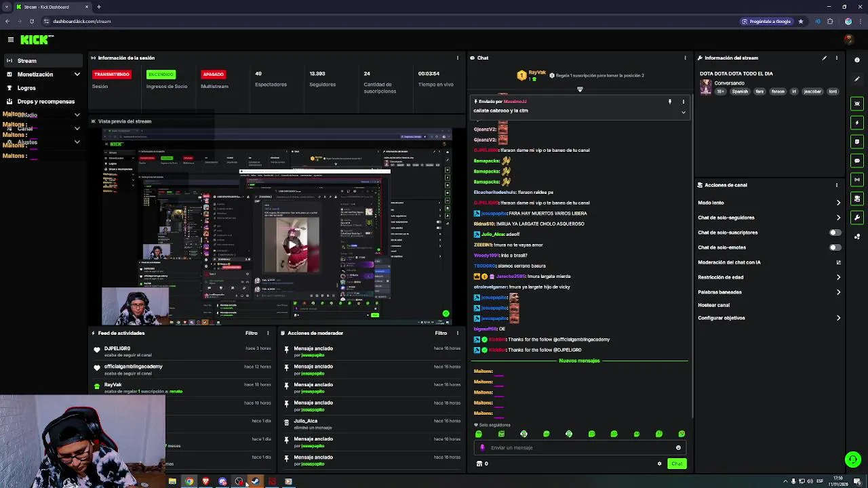Toggle stream preview panel icon in right rail
Screen dimensions: 868x488
point(858,104)
